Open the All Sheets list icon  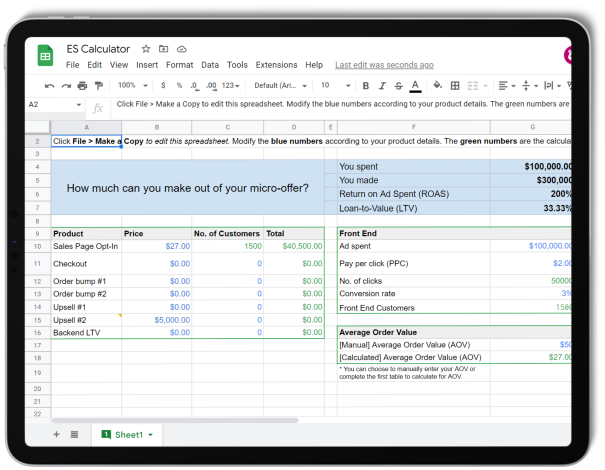pyautogui.click(x=74, y=434)
